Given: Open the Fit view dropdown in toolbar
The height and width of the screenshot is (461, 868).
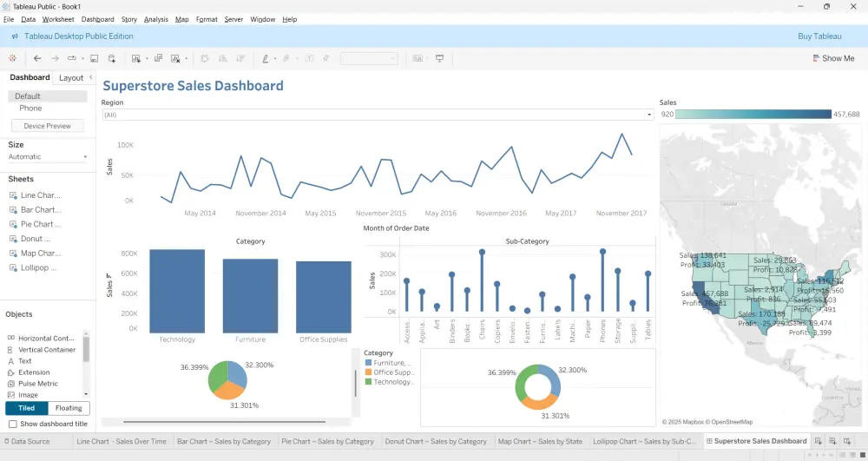Looking at the screenshot, I should tap(369, 58).
